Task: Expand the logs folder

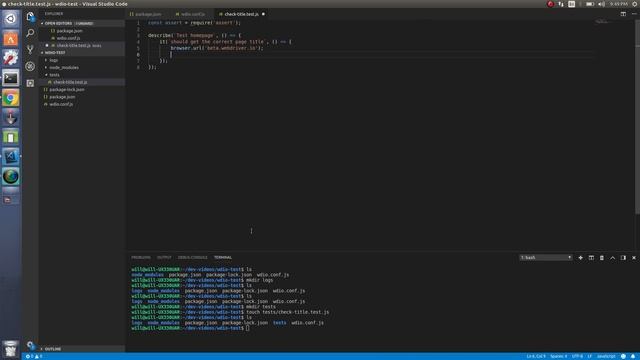Action: tap(54, 60)
